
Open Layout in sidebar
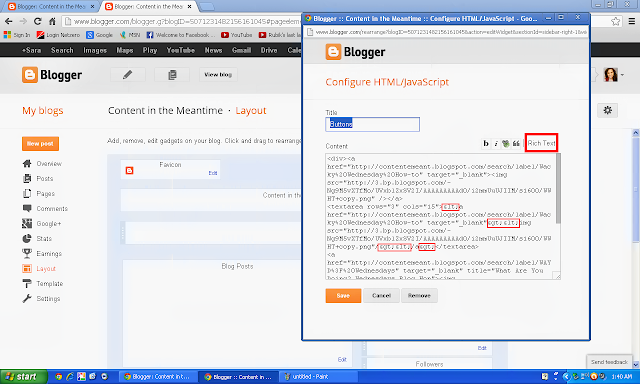[x=46, y=269]
